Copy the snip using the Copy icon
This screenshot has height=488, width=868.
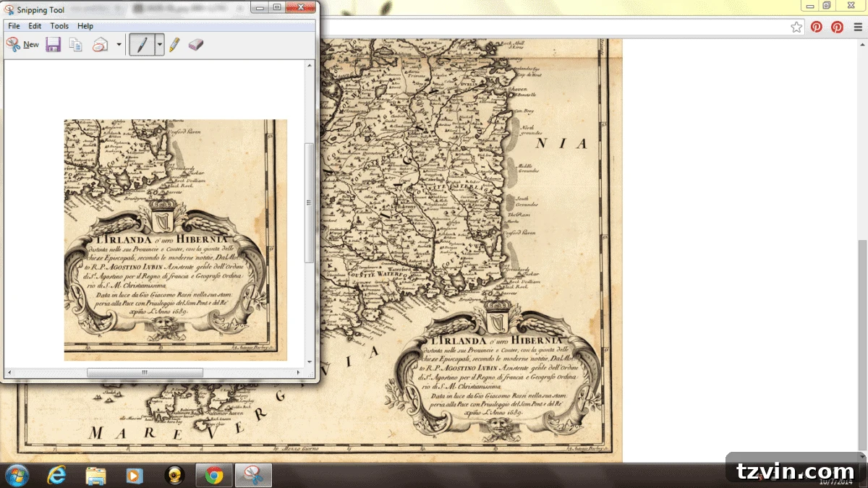[75, 45]
